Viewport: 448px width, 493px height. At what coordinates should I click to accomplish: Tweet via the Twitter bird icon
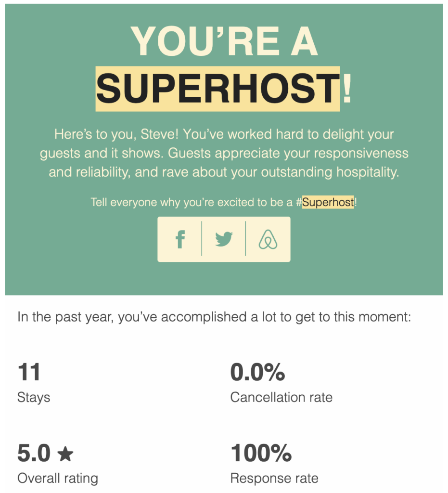(224, 239)
